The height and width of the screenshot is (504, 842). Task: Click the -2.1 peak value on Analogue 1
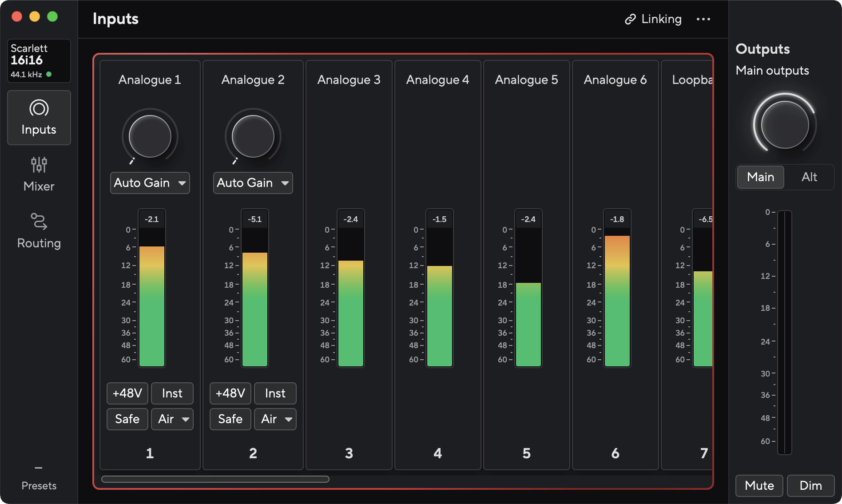click(x=152, y=219)
